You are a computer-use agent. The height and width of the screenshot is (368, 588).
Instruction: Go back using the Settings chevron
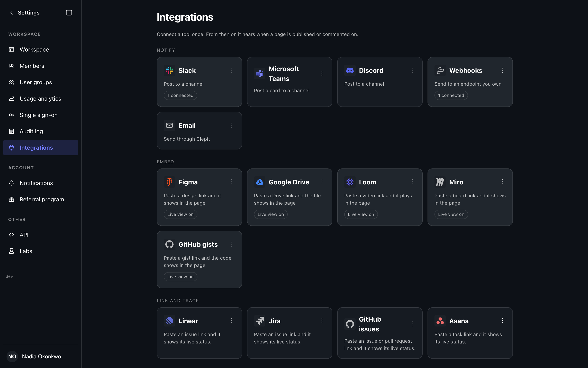click(11, 13)
